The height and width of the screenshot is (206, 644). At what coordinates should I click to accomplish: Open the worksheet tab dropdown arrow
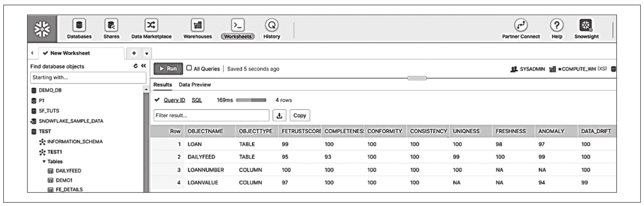pos(146,54)
